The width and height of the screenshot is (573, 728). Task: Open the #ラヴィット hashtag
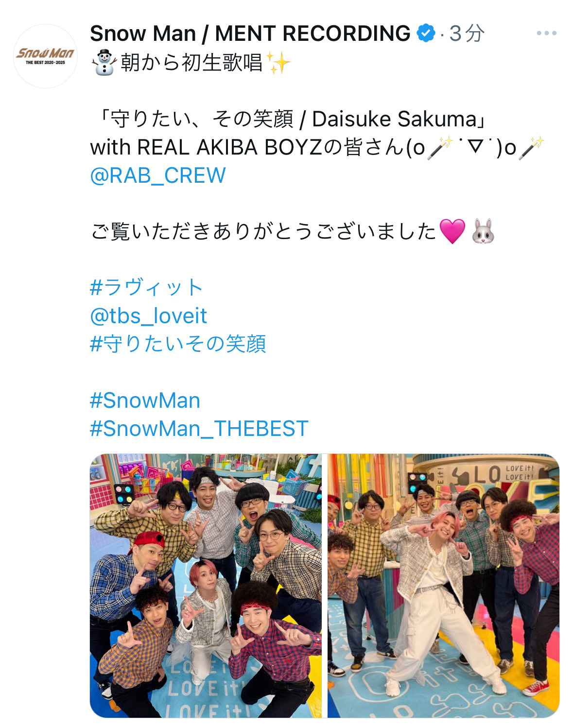pos(147,287)
